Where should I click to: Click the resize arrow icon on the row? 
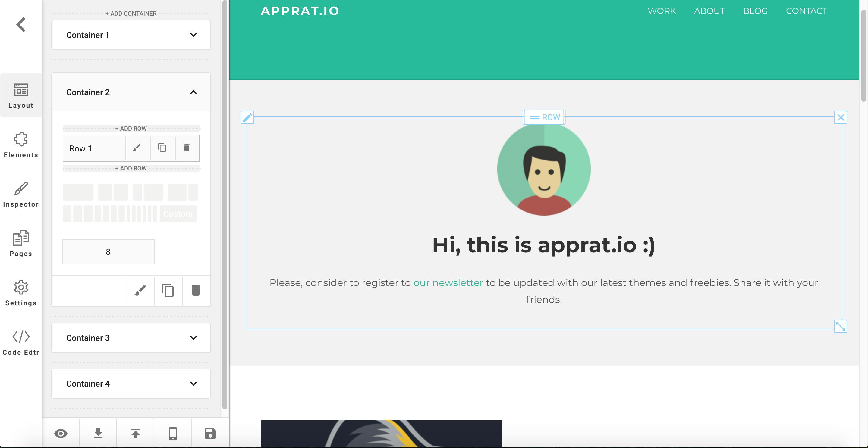pos(841,326)
